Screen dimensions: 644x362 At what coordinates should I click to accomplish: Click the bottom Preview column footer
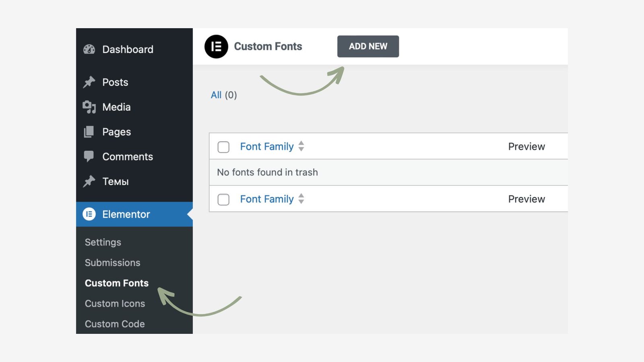[526, 199]
